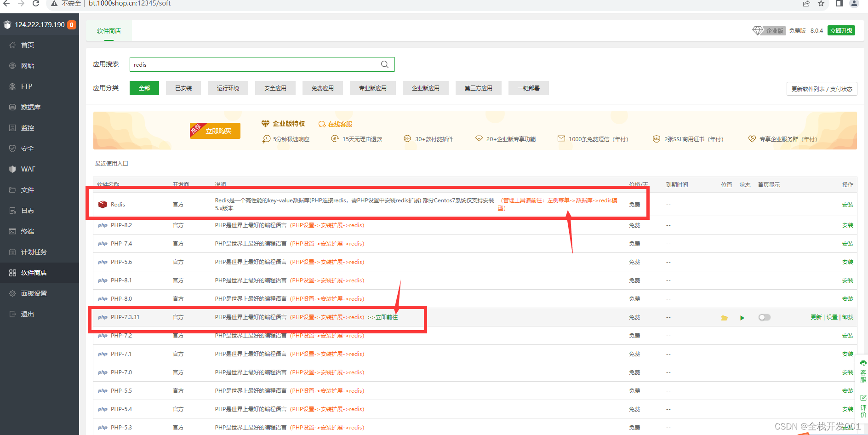
Task: Select the 全部 category filter
Action: tap(144, 88)
